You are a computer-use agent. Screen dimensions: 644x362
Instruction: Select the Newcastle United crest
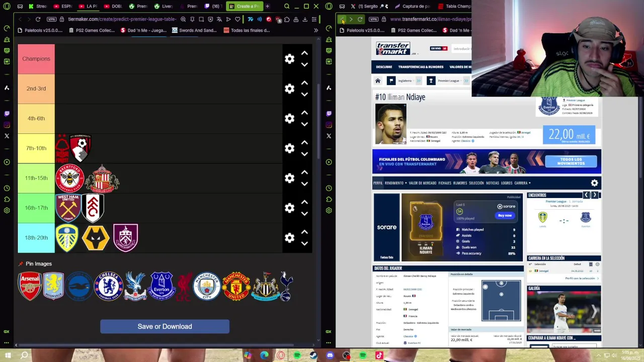click(x=265, y=286)
